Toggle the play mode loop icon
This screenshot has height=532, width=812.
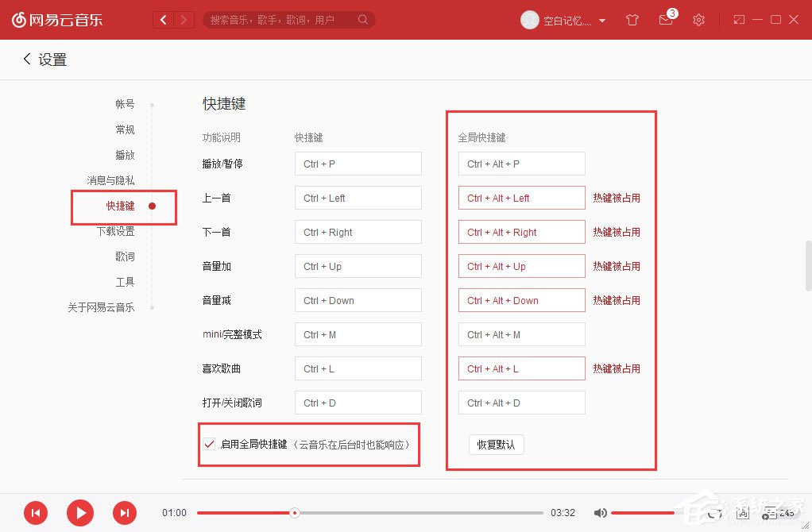click(714, 513)
